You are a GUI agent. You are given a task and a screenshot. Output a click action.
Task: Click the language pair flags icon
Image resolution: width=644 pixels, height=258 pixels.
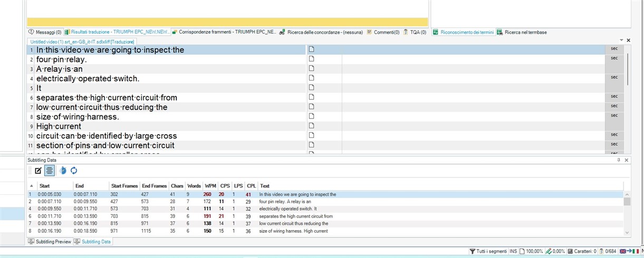pos(630,252)
